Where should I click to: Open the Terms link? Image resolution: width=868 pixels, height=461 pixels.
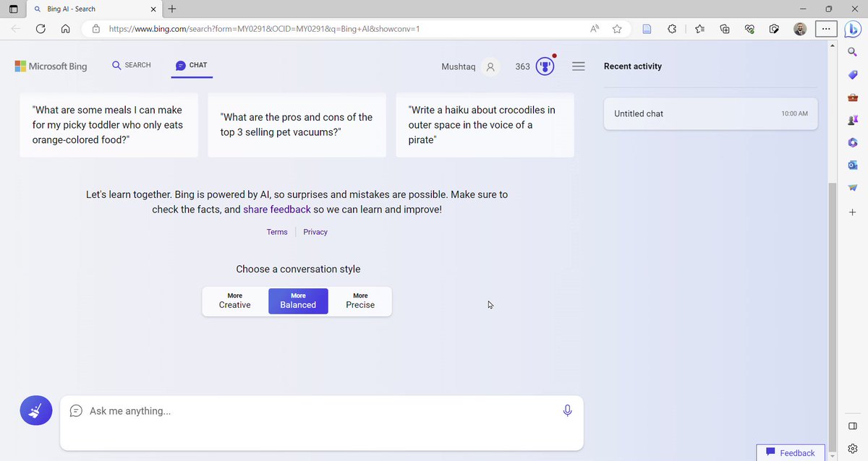pyautogui.click(x=277, y=232)
